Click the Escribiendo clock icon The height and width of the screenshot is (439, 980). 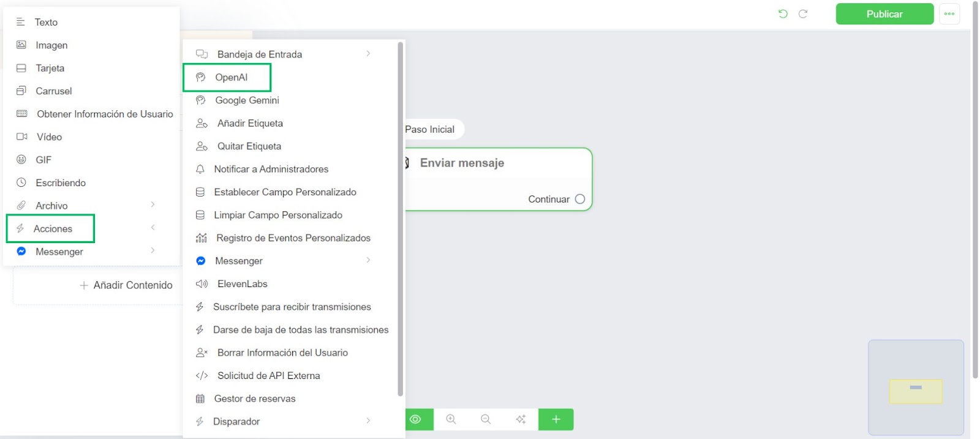pos(21,182)
